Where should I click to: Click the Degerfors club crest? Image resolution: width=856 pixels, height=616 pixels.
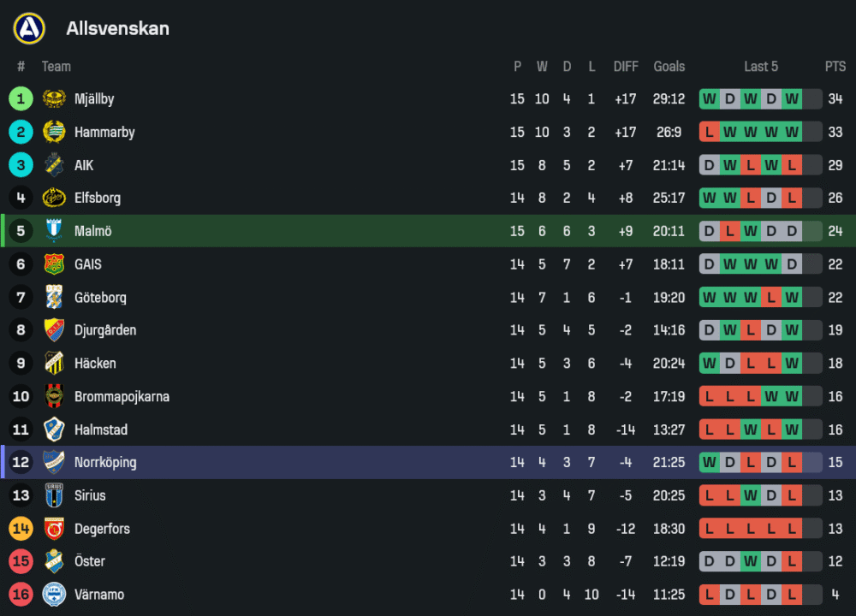point(54,529)
